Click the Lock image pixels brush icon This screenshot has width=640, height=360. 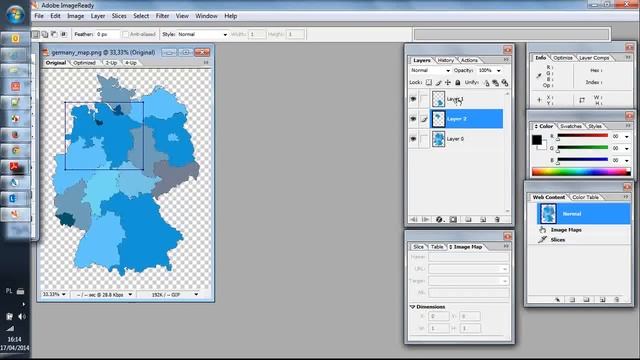tap(438, 82)
